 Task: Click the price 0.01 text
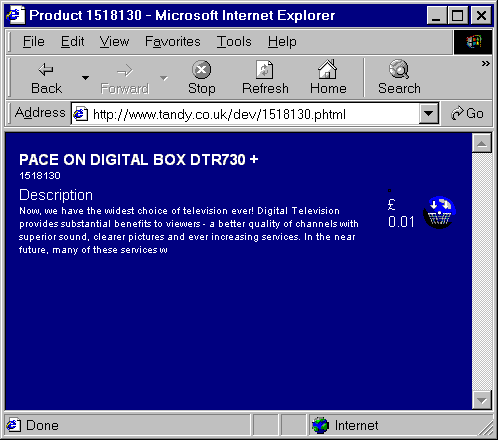pyautogui.click(x=401, y=222)
